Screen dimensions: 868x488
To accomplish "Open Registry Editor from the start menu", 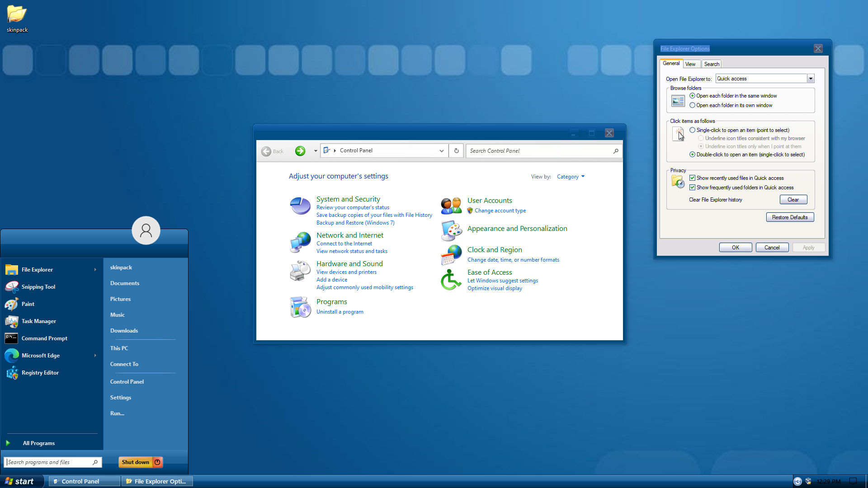I will click(40, 373).
